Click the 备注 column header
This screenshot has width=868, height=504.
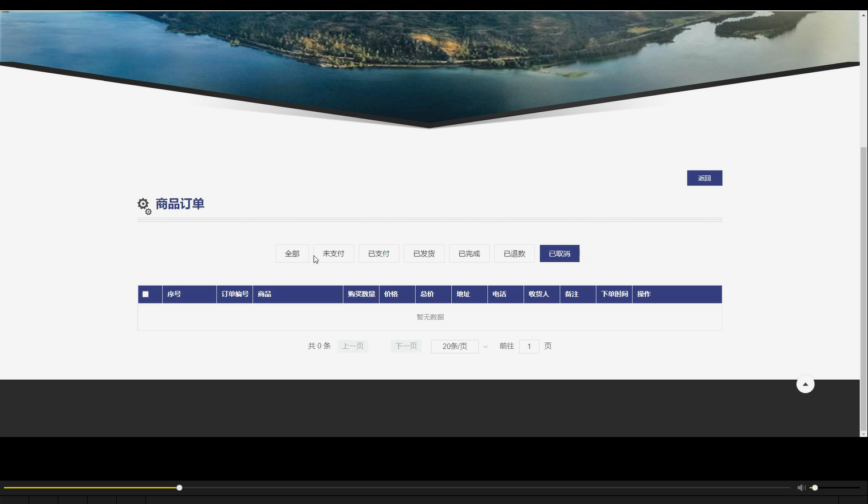coord(578,294)
